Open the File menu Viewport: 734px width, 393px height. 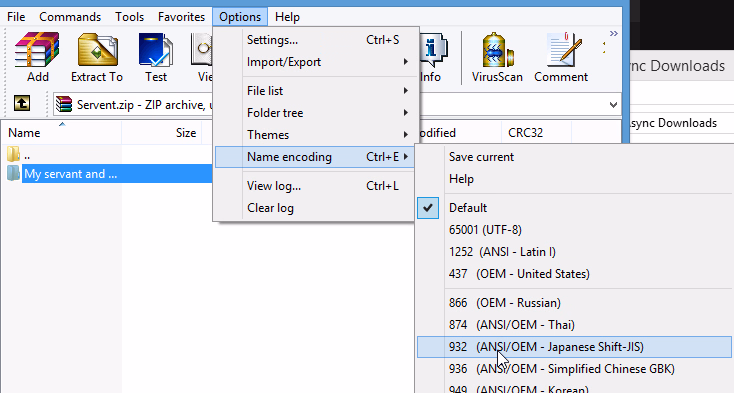[x=16, y=17]
